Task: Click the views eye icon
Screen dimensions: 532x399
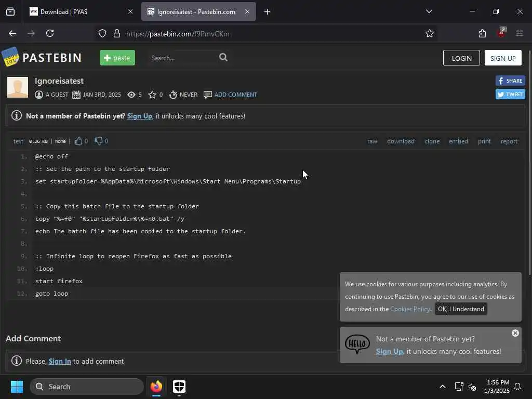Action: (131, 95)
